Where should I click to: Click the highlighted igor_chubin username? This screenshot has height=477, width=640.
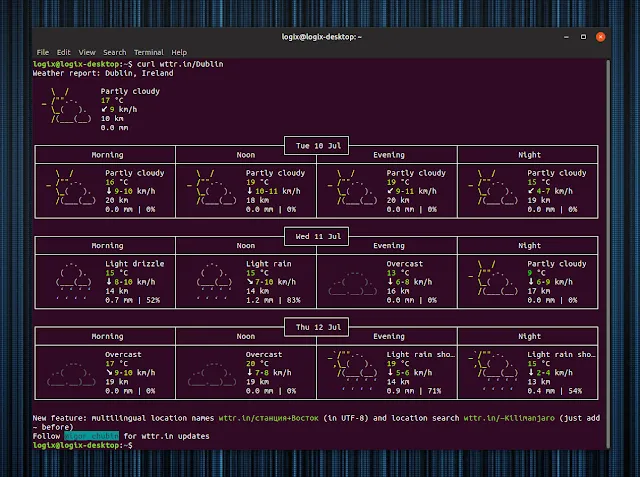pyautogui.click(x=91, y=435)
